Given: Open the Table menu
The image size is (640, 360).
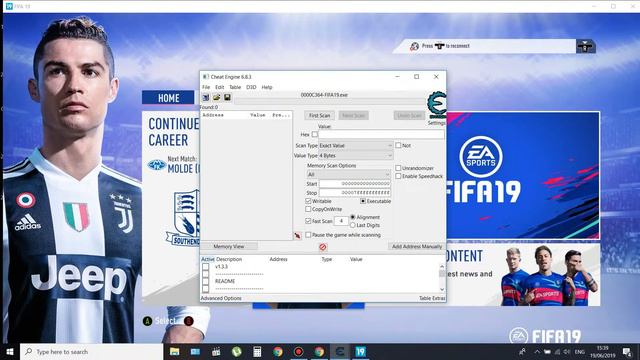Looking at the screenshot, I should click(235, 87).
